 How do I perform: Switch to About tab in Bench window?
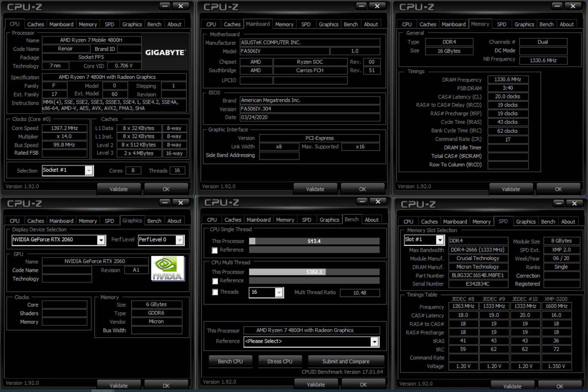pos(371,220)
